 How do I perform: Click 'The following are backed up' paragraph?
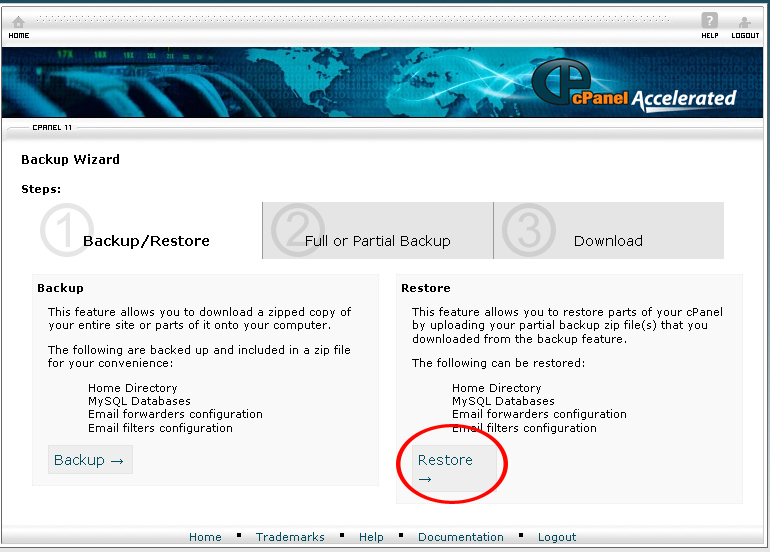tap(199, 356)
